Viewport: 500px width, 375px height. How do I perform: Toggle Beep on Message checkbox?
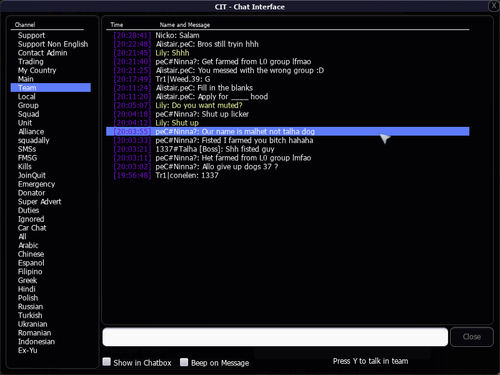coord(184,362)
